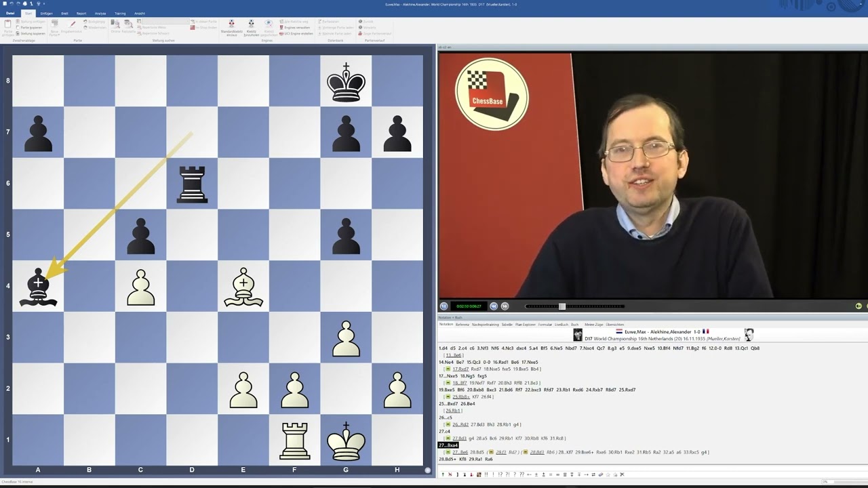The image size is (868, 488).
Task: Open the Ansicht ribbon tab
Action: coord(140,14)
